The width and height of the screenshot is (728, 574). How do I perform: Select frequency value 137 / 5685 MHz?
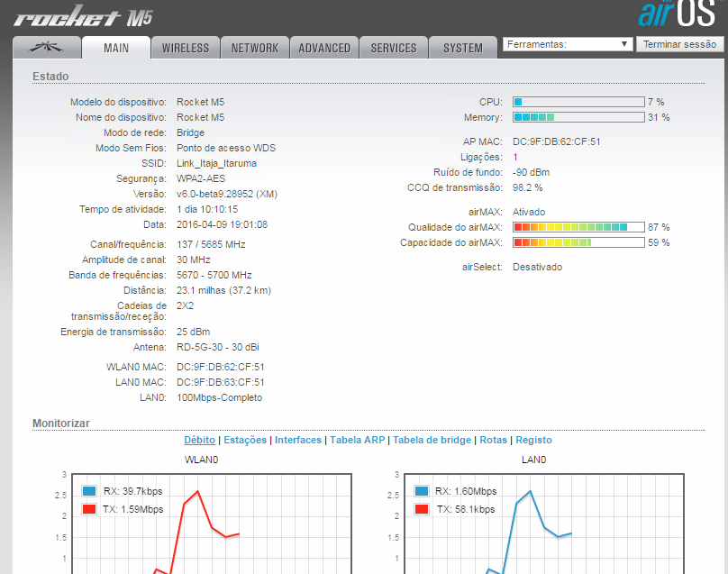(211, 244)
